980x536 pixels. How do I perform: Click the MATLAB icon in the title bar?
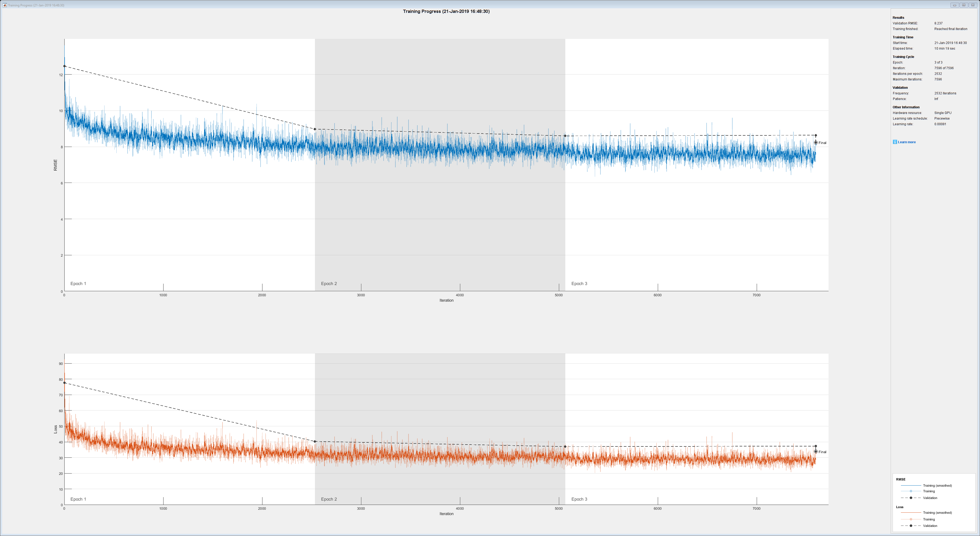(x=5, y=5)
